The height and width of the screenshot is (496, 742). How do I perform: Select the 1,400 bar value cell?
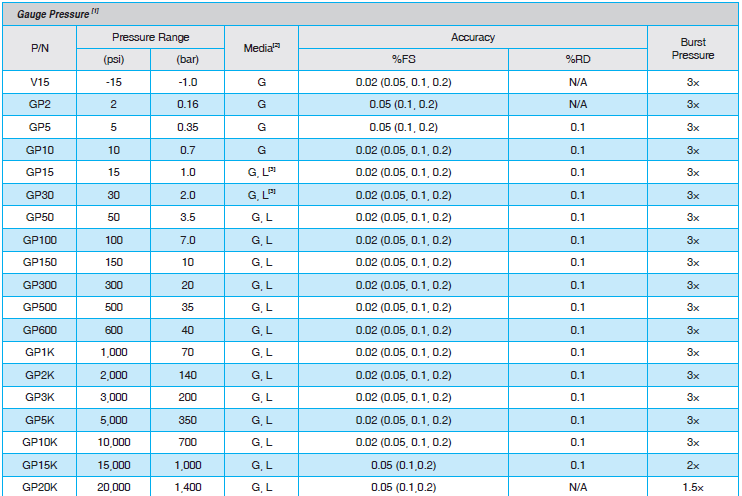[188, 488]
